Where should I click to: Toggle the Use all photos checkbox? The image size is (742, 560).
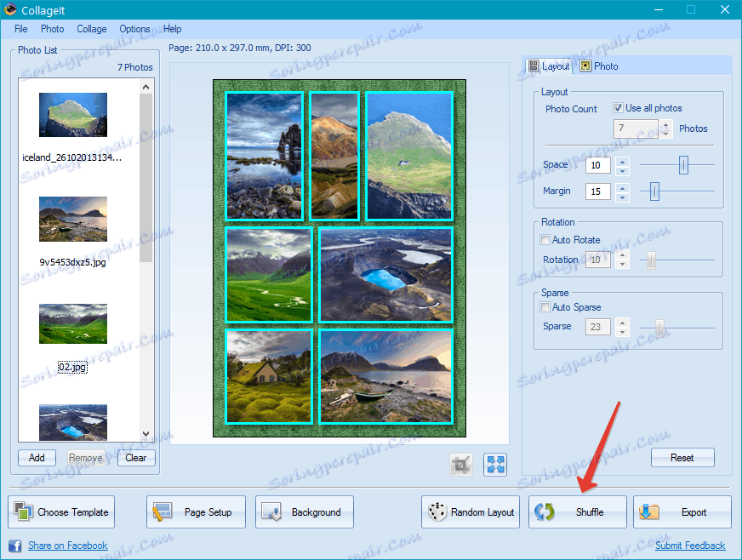[618, 108]
